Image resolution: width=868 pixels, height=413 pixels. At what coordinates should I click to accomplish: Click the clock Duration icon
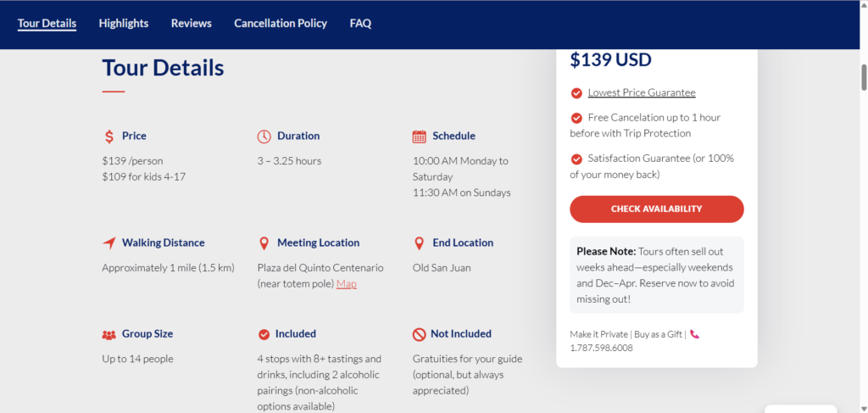point(264,137)
